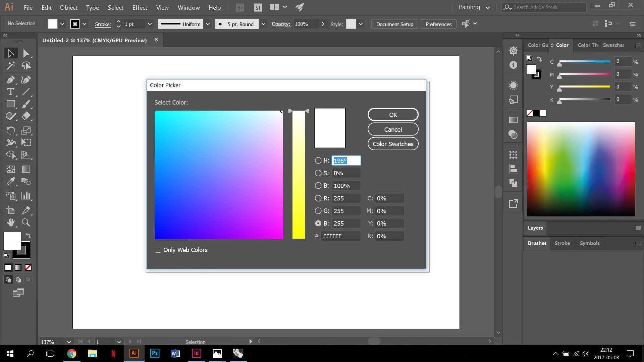Select the Selection tool in toolbar
The height and width of the screenshot is (362, 644).
coord(11,53)
